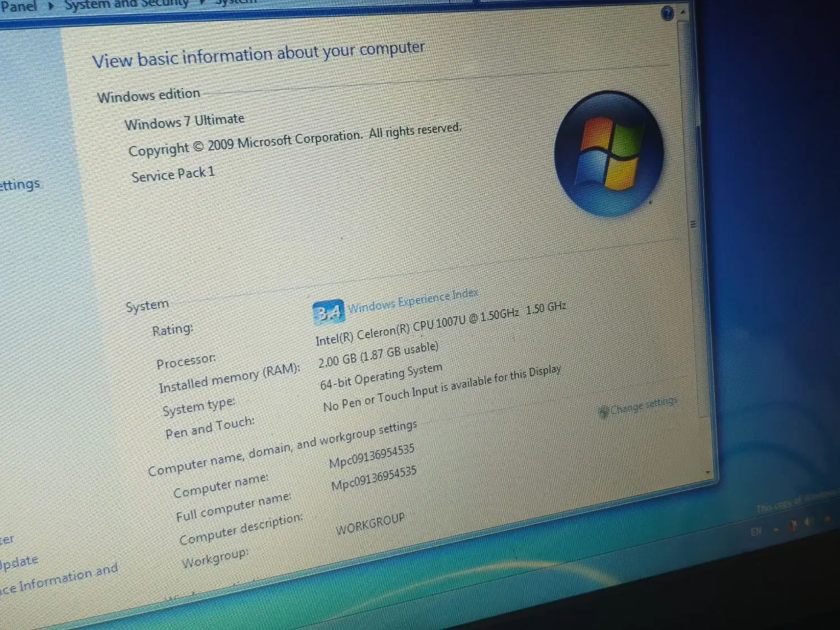Show hidden tray icons arrow
This screenshot has width=840, height=630.
click(776, 529)
